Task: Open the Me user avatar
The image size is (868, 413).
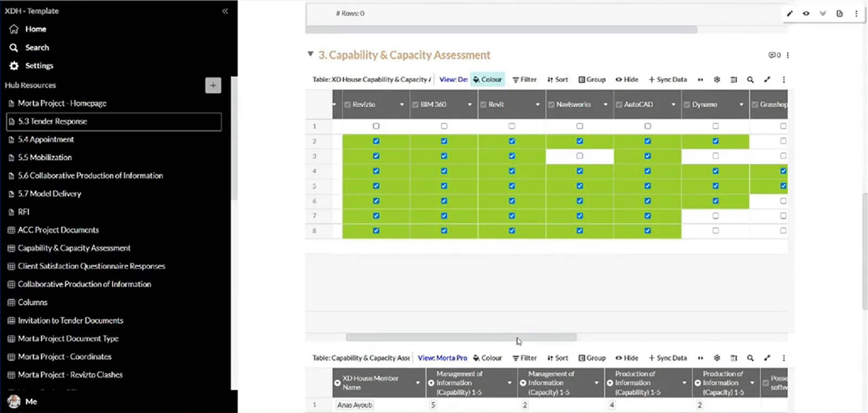Action: pos(14,402)
